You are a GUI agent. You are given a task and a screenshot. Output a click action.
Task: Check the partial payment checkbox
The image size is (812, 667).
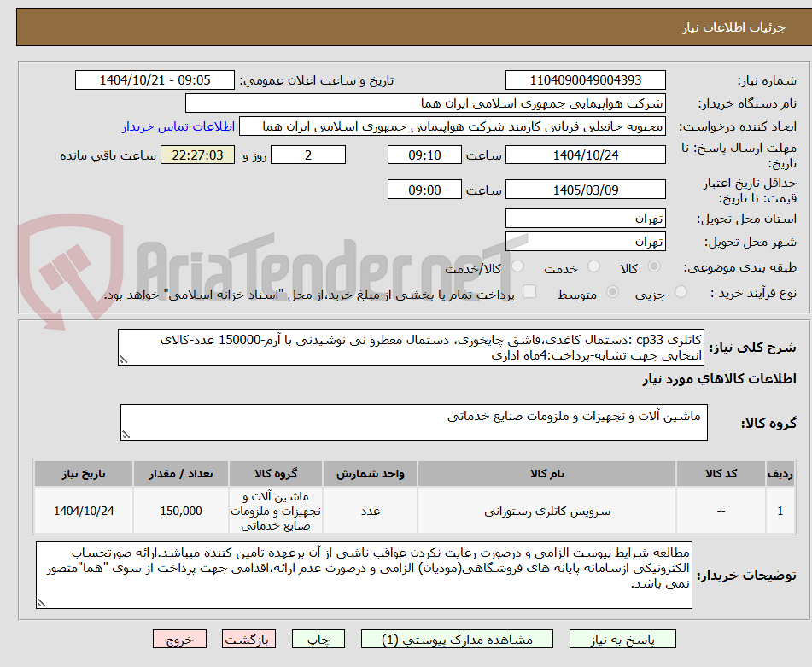532,293
